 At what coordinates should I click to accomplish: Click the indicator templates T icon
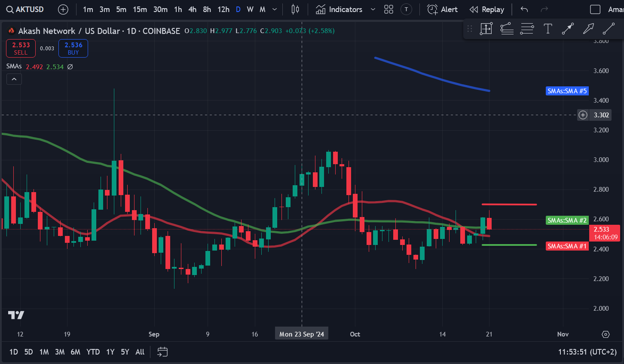tap(406, 9)
